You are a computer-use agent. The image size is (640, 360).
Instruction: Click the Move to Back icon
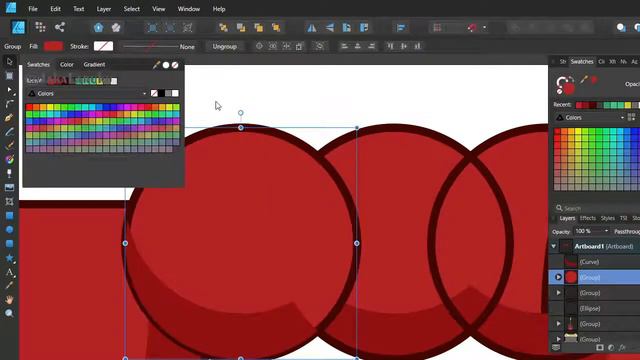[223, 27]
